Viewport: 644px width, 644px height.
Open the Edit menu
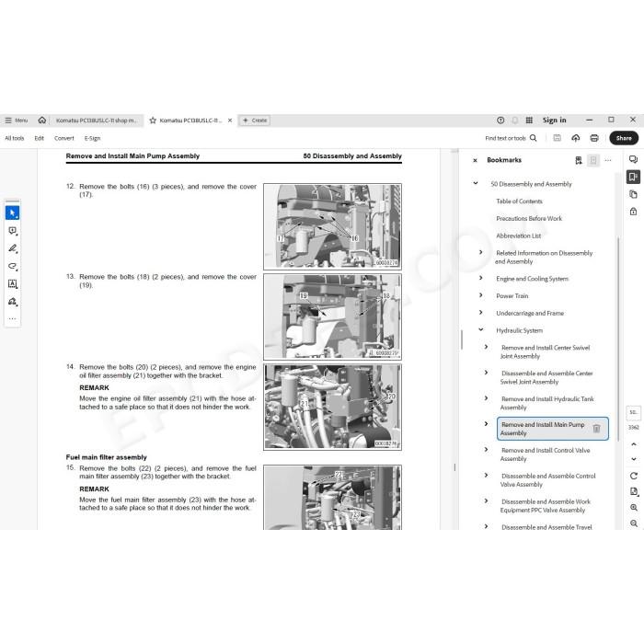39,138
